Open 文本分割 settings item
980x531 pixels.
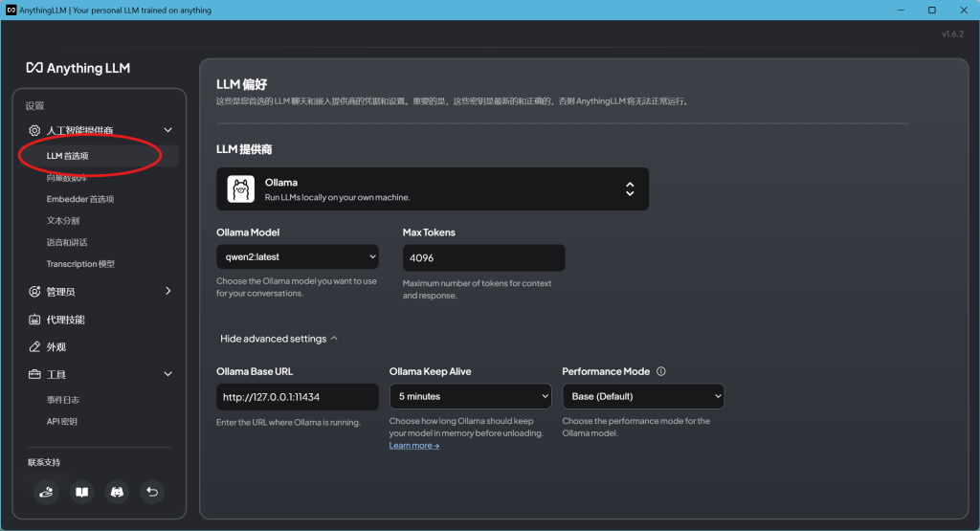coord(63,220)
